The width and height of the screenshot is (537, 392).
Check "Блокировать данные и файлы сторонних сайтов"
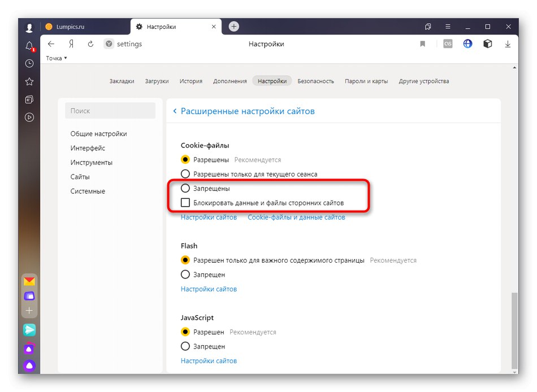click(185, 203)
